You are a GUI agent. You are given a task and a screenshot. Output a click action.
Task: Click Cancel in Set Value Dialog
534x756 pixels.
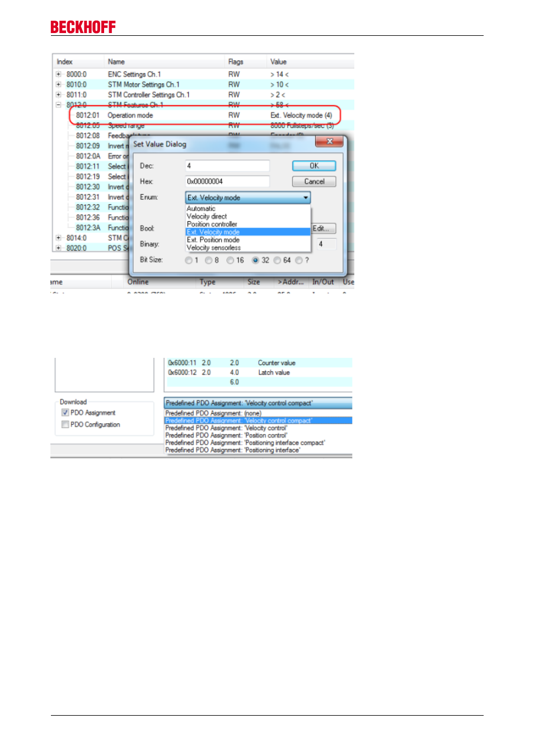click(314, 181)
